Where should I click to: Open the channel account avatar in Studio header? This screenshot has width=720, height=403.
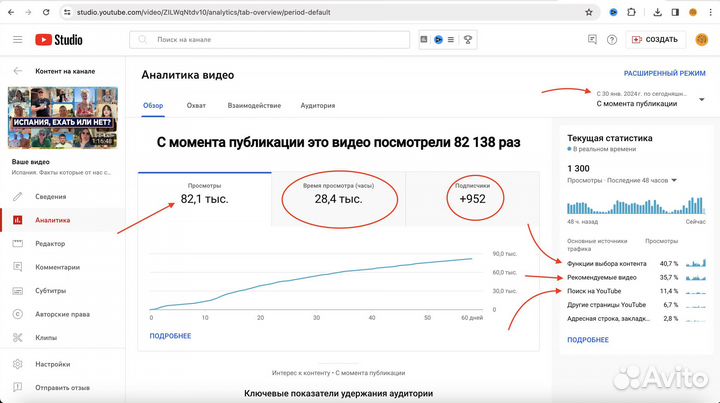[x=702, y=40]
